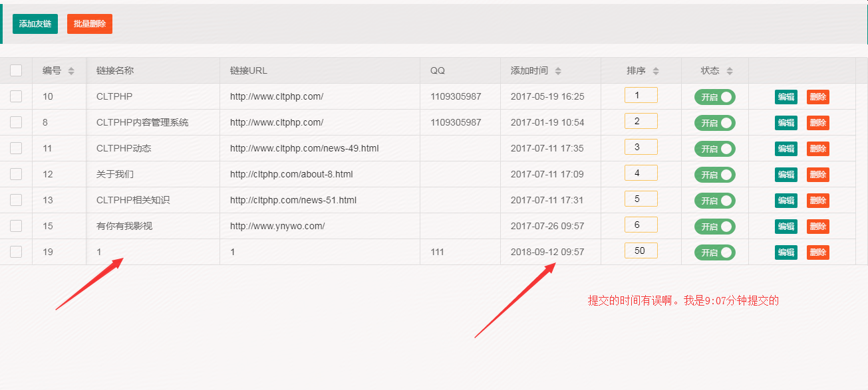
Task: Select the http://cltphp.com/about-8.html URL cell
Action: click(320, 174)
